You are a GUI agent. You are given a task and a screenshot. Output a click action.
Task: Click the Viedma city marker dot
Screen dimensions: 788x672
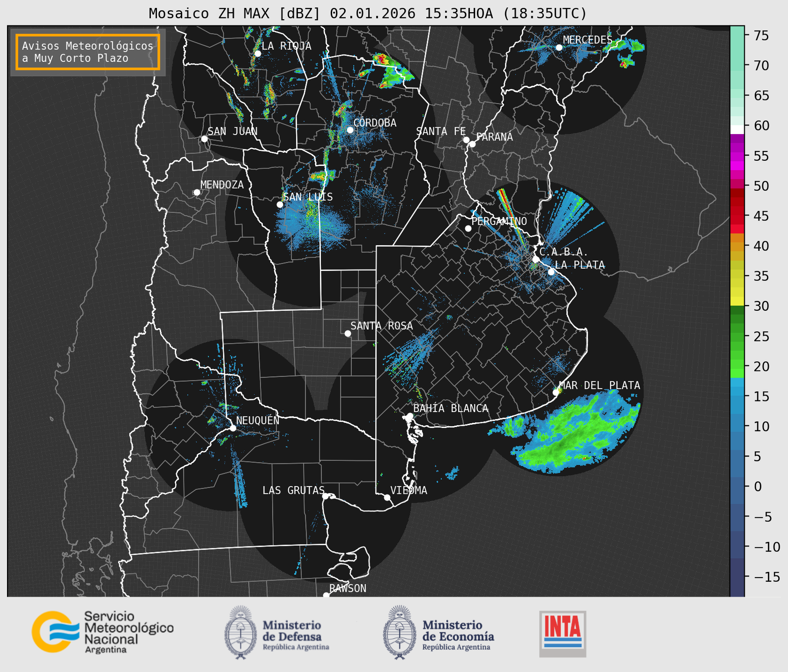coord(387,497)
